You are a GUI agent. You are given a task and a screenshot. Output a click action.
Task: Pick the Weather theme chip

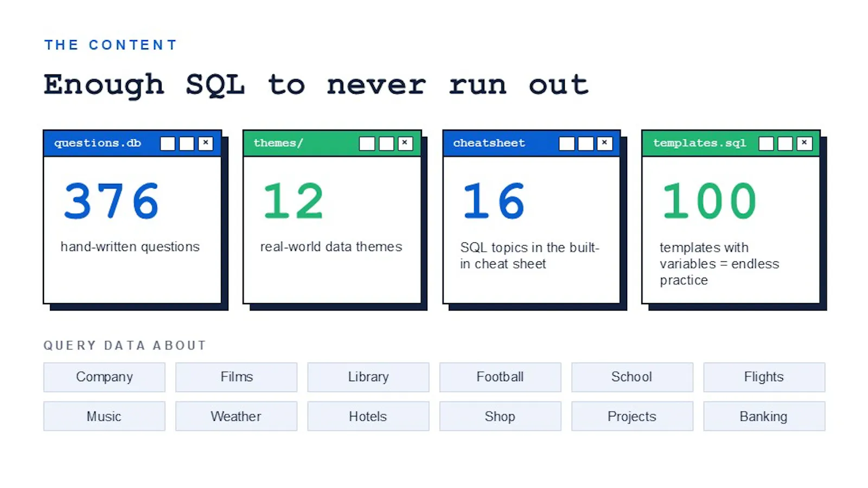click(x=237, y=416)
